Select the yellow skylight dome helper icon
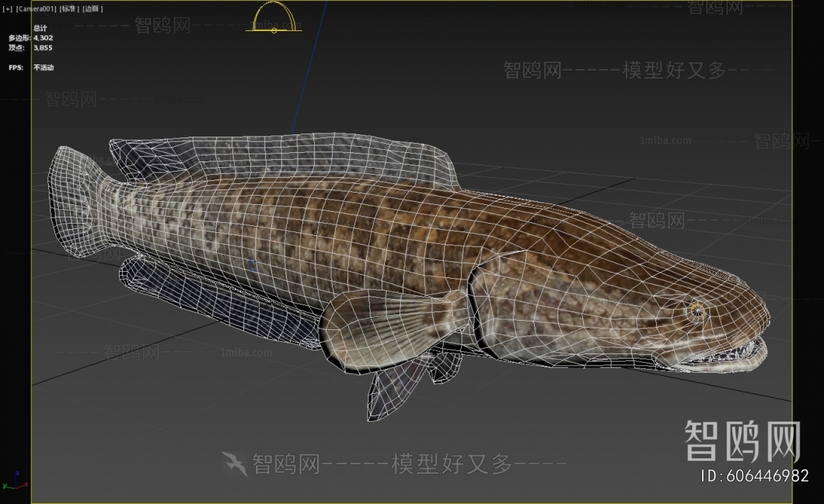The height and width of the screenshot is (504, 824). point(274,17)
